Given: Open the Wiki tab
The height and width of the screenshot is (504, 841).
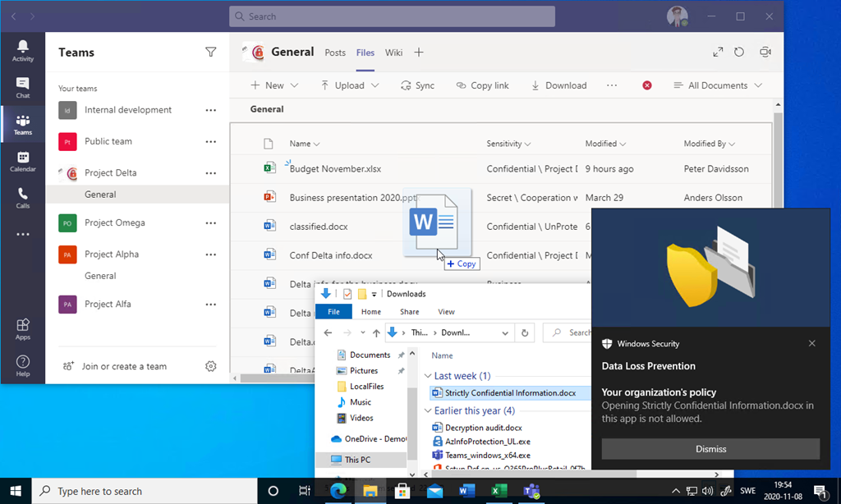Looking at the screenshot, I should click(x=393, y=53).
